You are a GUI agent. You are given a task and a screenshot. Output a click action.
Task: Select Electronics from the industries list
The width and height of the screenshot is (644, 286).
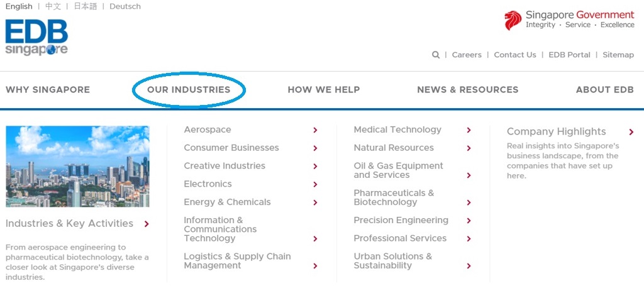[x=208, y=184]
